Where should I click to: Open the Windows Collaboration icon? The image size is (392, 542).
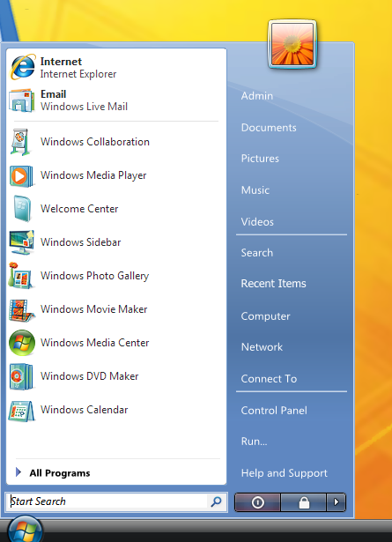pyautogui.click(x=21, y=142)
